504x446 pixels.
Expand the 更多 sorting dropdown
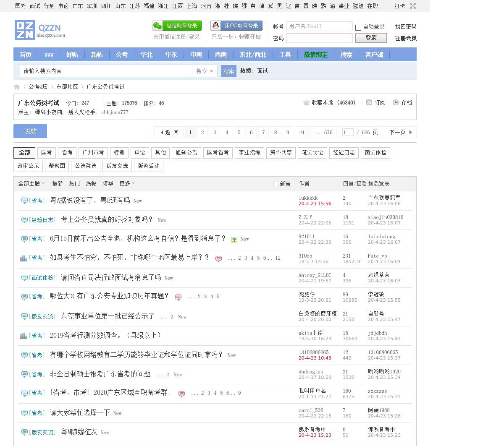[x=127, y=184]
